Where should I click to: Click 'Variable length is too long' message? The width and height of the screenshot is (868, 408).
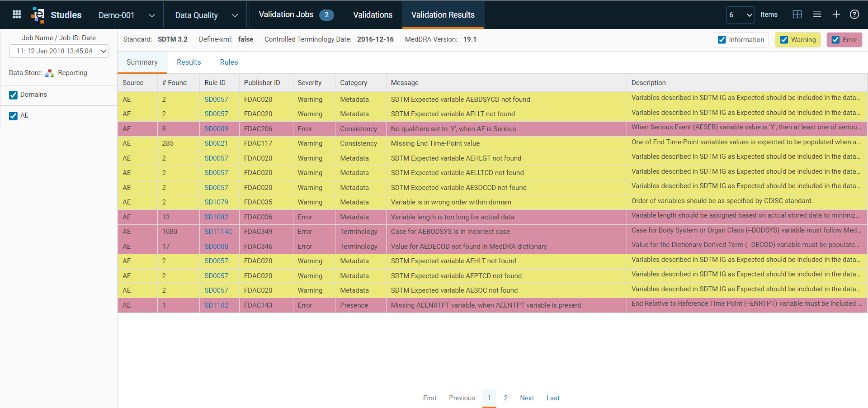(453, 217)
